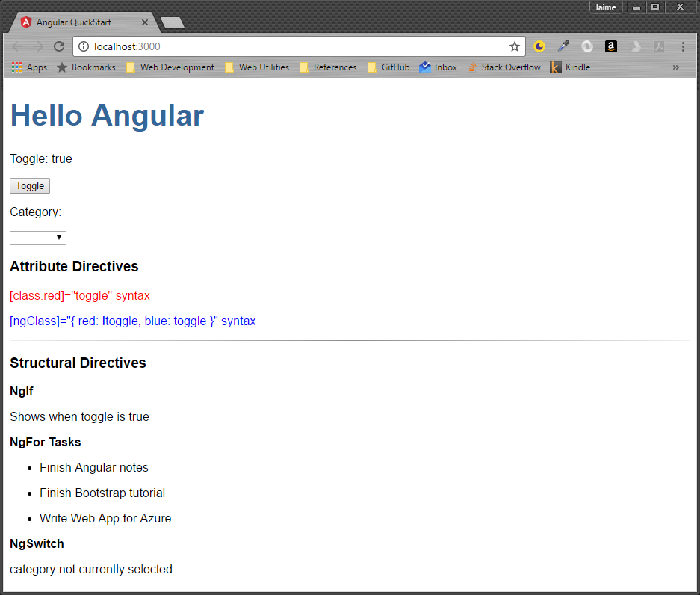Click 'category not currently selected' text

click(91, 570)
